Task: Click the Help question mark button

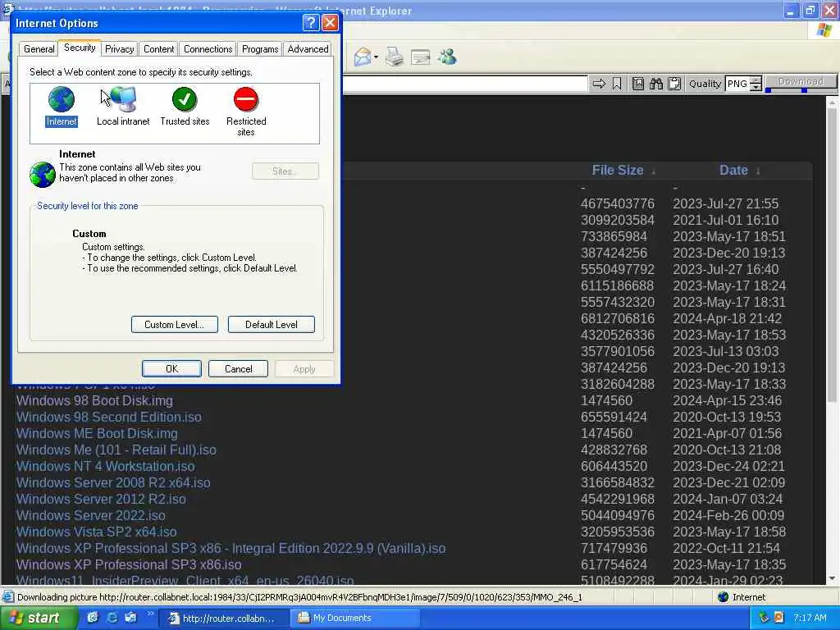Action: tap(311, 22)
